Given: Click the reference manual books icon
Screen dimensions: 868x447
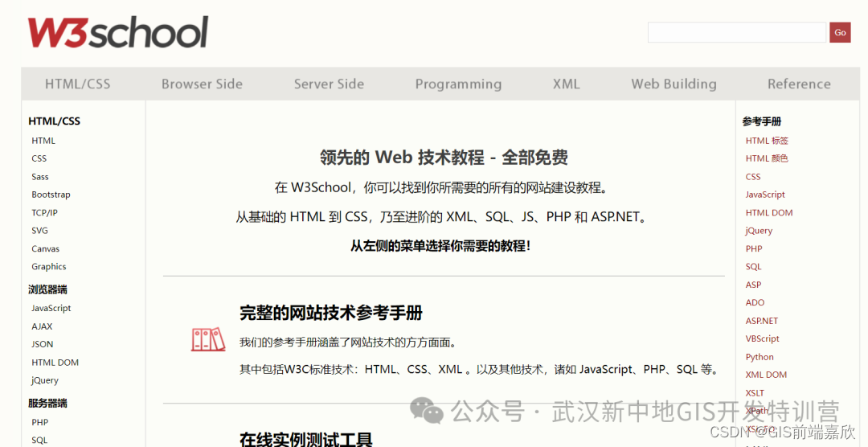Looking at the screenshot, I should (x=208, y=339).
